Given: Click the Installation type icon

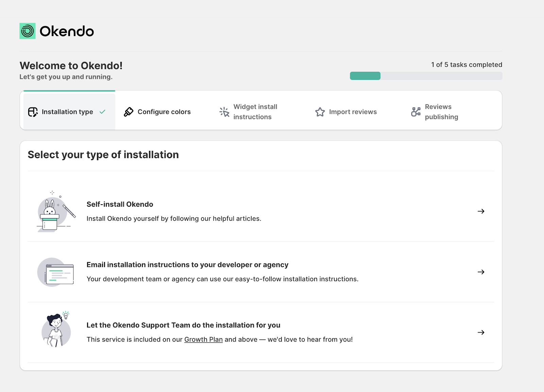Looking at the screenshot, I should tap(33, 112).
